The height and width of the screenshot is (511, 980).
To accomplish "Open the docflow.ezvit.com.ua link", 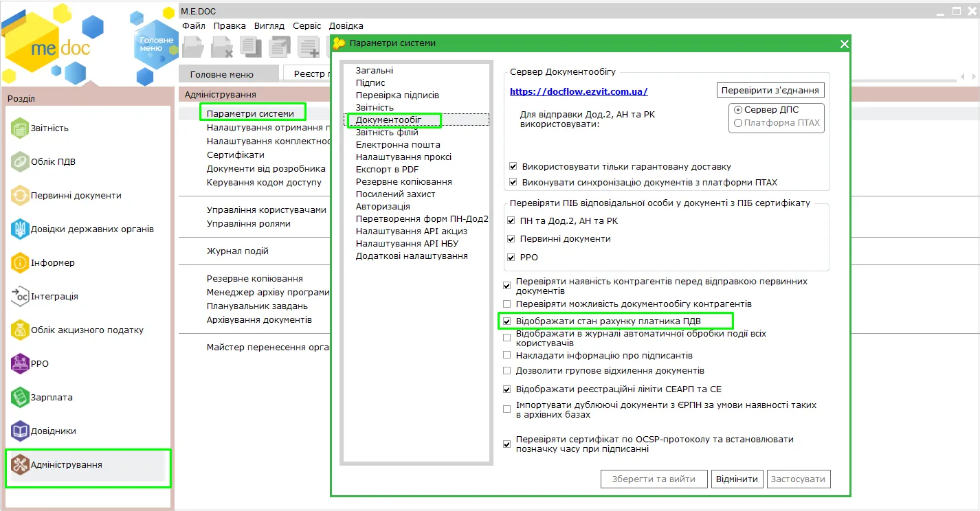I will pyautogui.click(x=579, y=91).
